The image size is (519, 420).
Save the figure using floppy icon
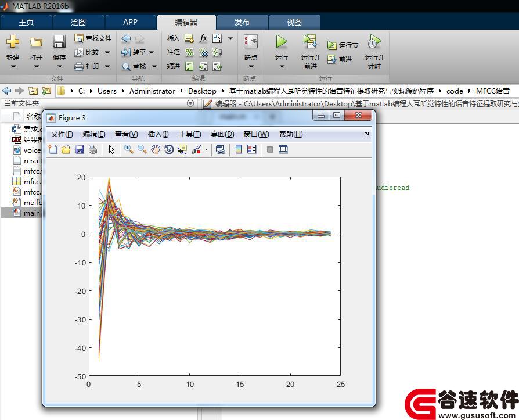point(80,149)
